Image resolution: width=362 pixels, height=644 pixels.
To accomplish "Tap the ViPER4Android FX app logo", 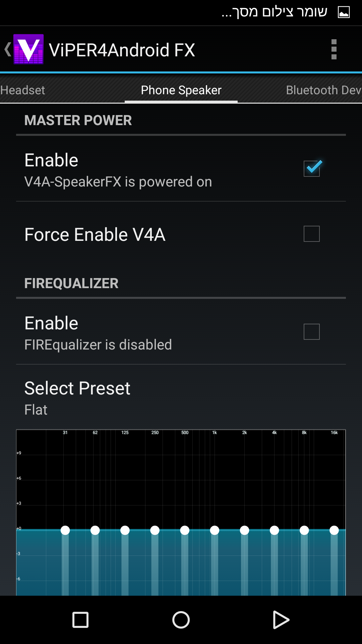I will pyautogui.click(x=28, y=49).
